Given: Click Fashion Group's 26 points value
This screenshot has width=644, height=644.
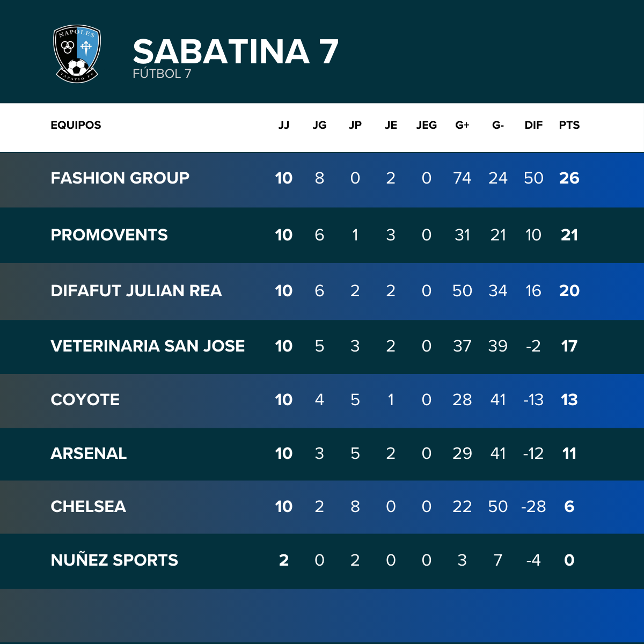Looking at the screenshot, I should tap(569, 178).
